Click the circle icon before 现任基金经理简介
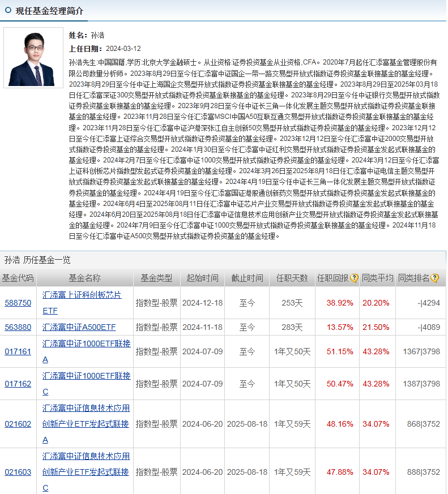Viewport: 448px width, 494px height. [x=8, y=10]
